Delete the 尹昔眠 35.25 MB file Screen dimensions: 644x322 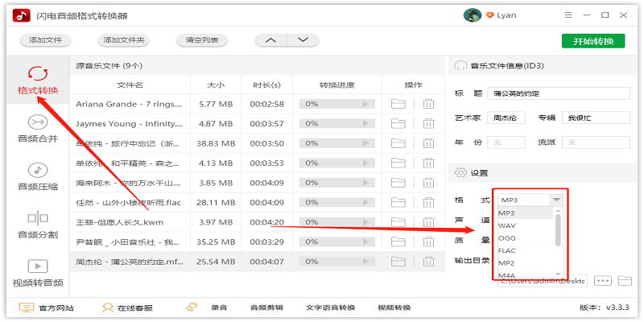[x=429, y=242]
